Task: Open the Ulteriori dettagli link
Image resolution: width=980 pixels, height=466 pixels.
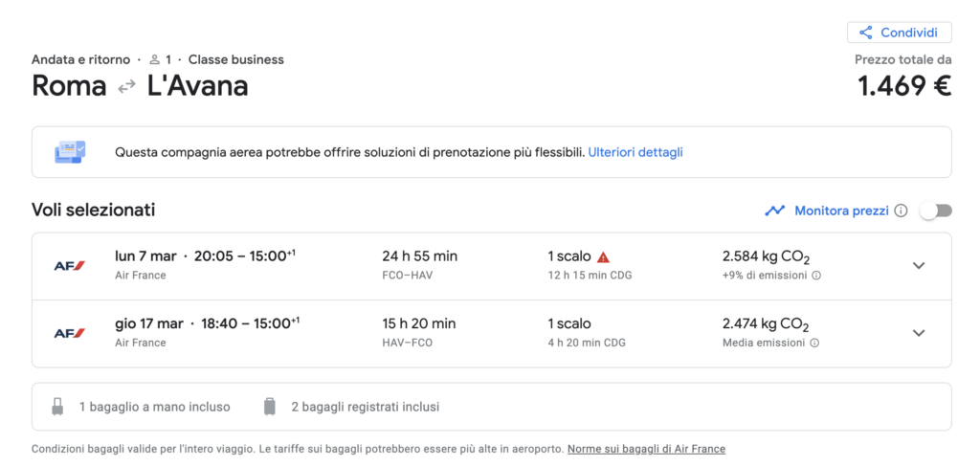Action: pyautogui.click(x=635, y=152)
